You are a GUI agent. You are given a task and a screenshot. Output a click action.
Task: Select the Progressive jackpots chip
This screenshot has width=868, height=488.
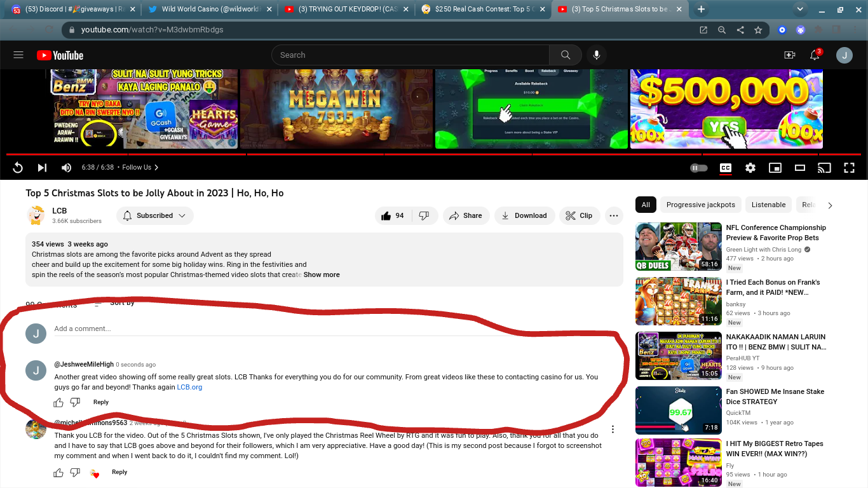701,205
